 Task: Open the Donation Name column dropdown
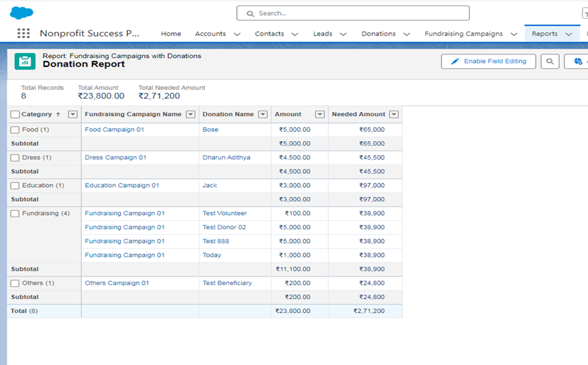pos(263,114)
